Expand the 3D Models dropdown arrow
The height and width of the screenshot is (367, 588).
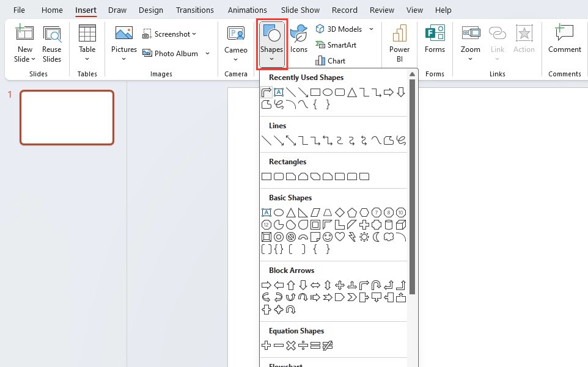[x=371, y=29]
